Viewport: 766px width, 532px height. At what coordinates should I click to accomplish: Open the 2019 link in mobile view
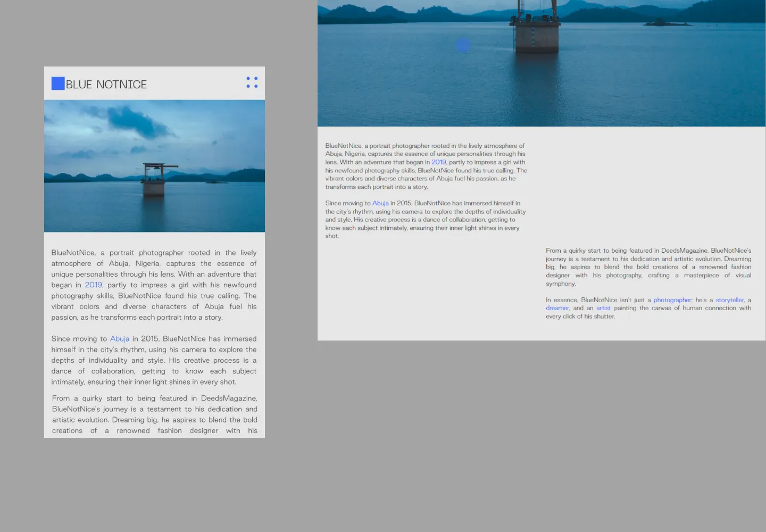tap(94, 285)
